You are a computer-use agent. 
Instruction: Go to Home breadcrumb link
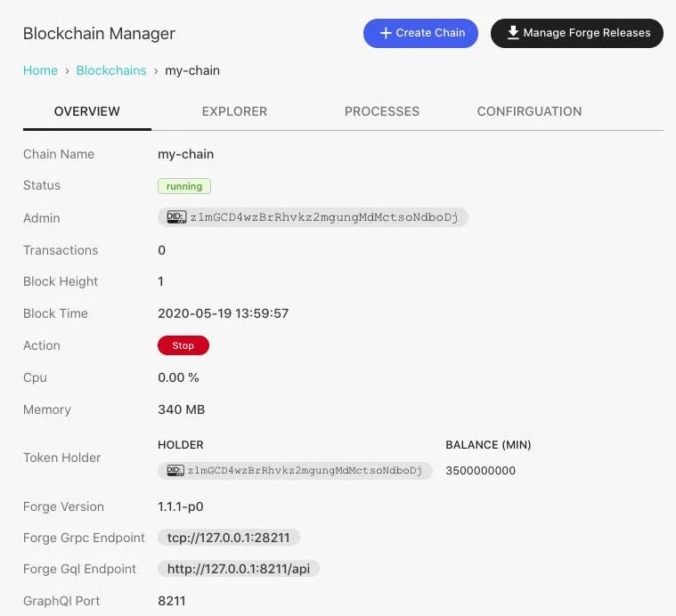tap(40, 70)
